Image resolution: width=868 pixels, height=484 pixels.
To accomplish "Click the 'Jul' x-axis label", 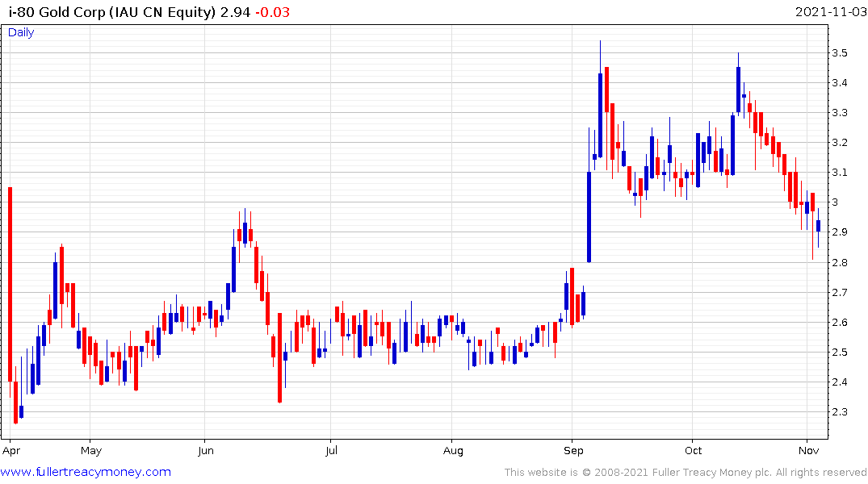I will [331, 451].
